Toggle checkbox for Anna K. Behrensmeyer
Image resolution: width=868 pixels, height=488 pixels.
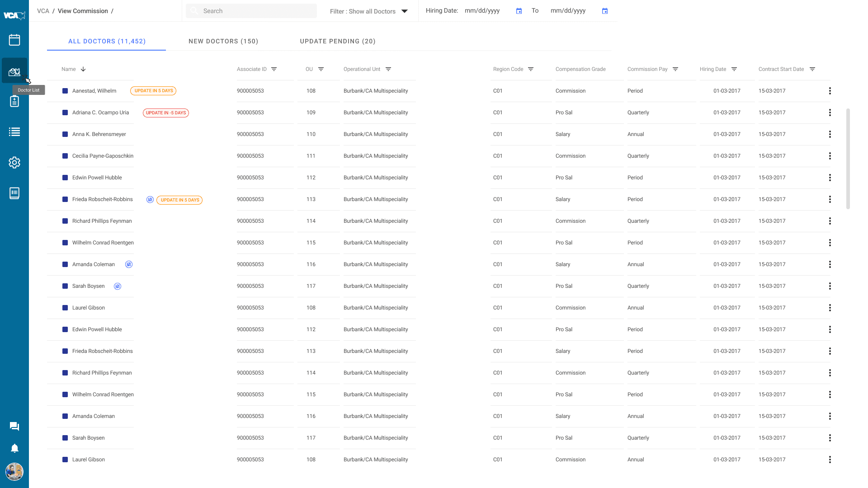coord(65,134)
